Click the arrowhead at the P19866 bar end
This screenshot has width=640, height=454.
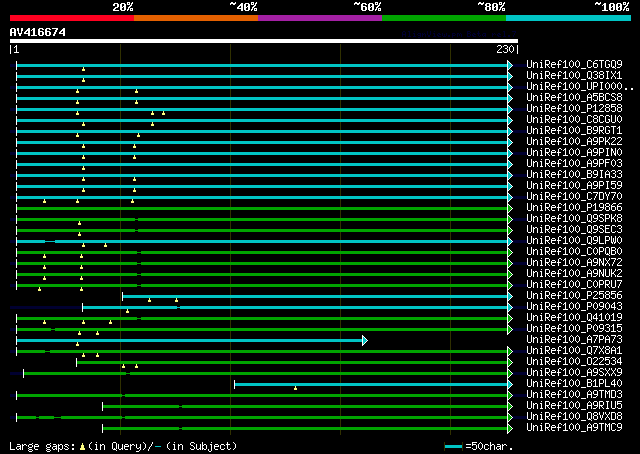(x=510, y=208)
